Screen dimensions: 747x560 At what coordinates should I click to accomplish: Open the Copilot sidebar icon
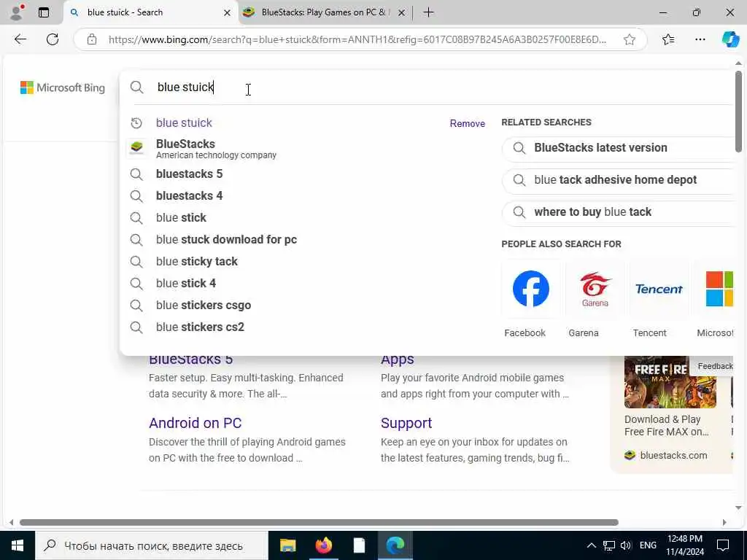coord(729,39)
